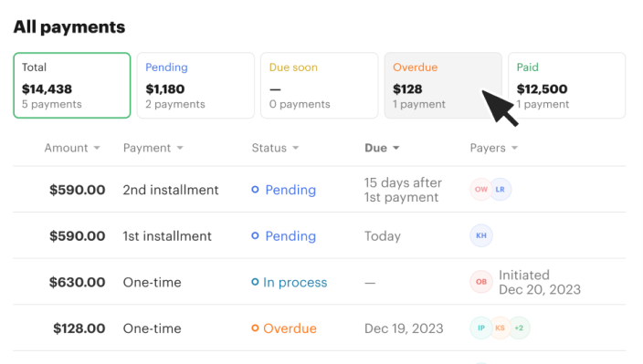Click the IP payer avatar
Viewport: 643px width, 364px height.
481,328
